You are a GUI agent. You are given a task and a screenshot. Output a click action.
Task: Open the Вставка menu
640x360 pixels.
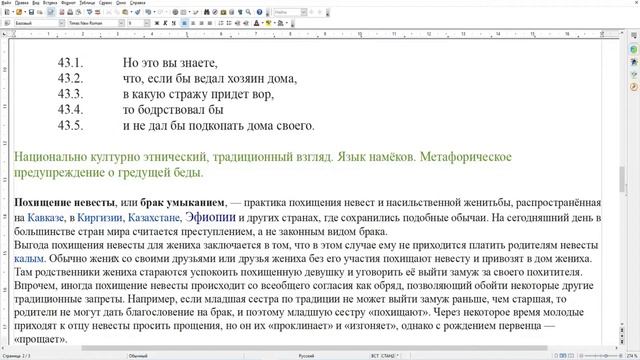point(50,3)
